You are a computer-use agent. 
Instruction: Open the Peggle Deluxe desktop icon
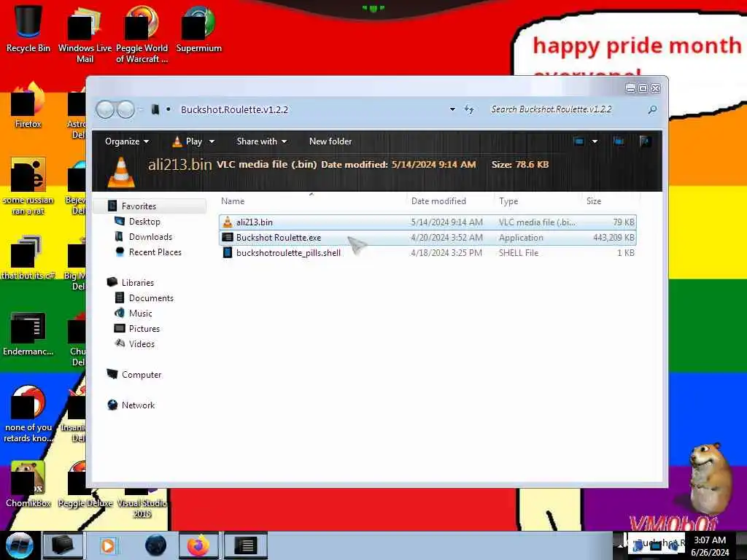click(x=85, y=483)
